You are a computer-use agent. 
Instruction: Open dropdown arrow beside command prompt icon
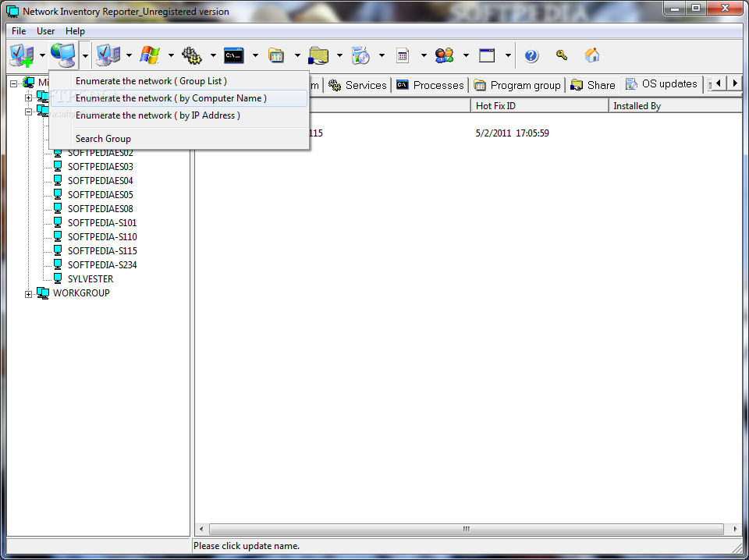[255, 55]
